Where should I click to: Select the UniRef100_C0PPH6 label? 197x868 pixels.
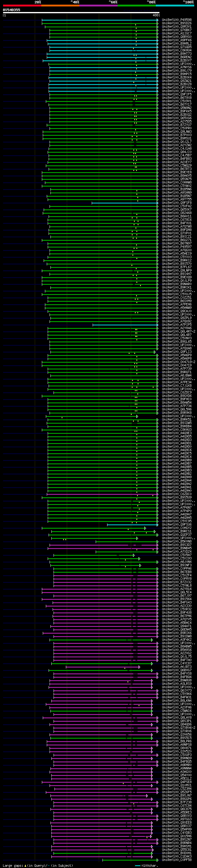coord(176,568)
